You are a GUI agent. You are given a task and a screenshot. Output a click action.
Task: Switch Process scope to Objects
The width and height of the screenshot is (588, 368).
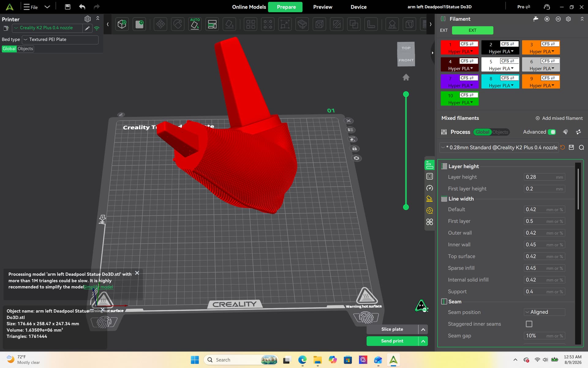click(x=500, y=132)
